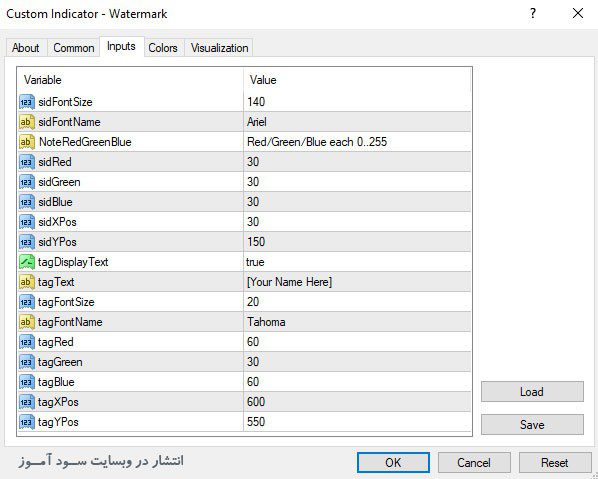Screen dimensions: 598x479
Task: Click the integer icon beside tagGreen
Action: pos(27,362)
